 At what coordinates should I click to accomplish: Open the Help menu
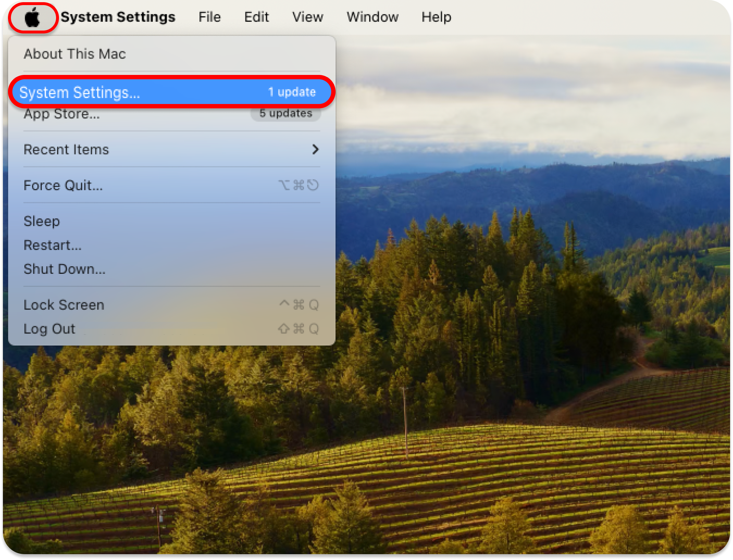coord(436,17)
